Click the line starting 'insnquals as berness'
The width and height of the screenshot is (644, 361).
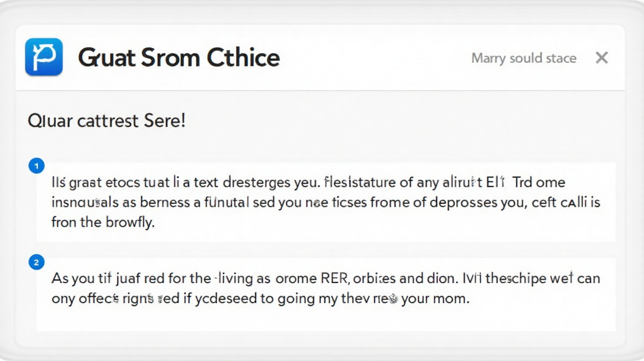pyautogui.click(x=326, y=203)
